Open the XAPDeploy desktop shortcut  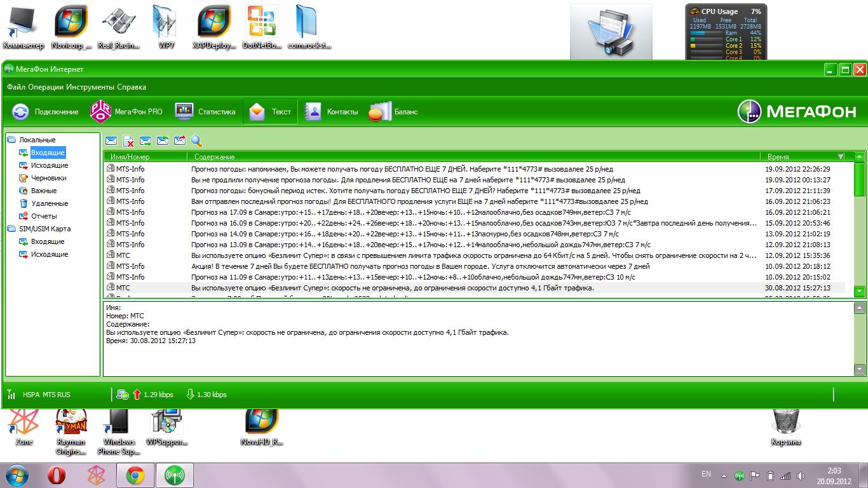(214, 27)
